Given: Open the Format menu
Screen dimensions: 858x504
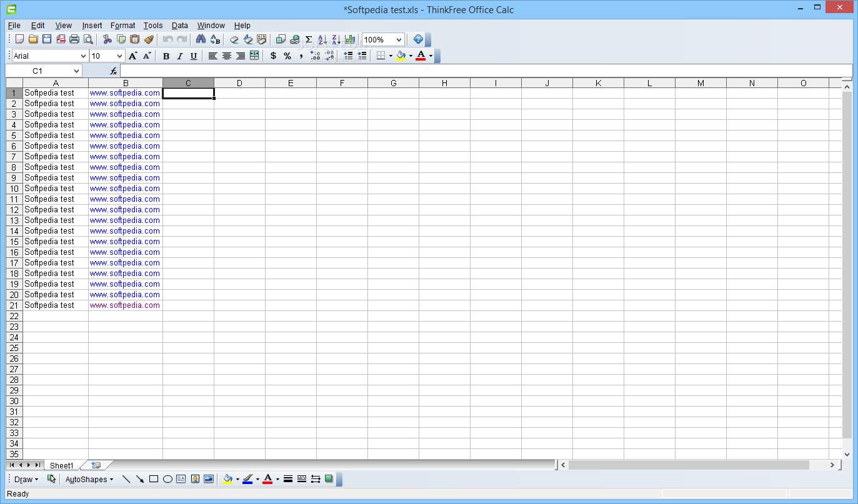Looking at the screenshot, I should (x=122, y=26).
